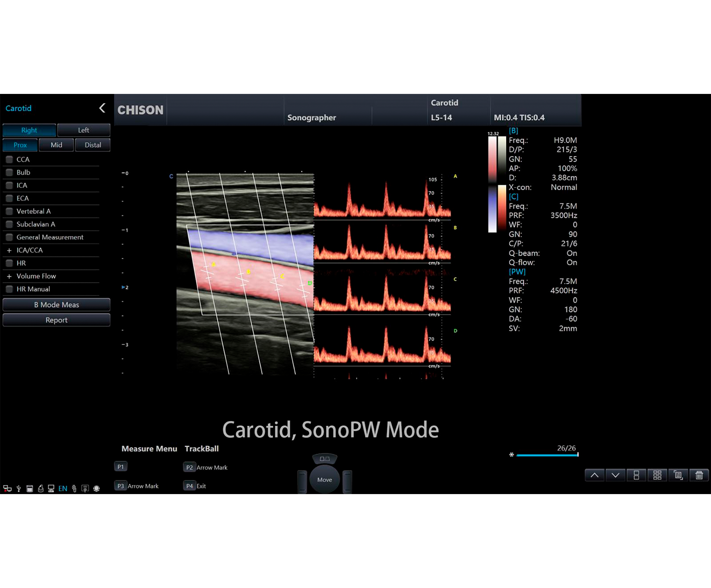Click the [C] parameter section header
The height and width of the screenshot is (588, 711).
513,196
